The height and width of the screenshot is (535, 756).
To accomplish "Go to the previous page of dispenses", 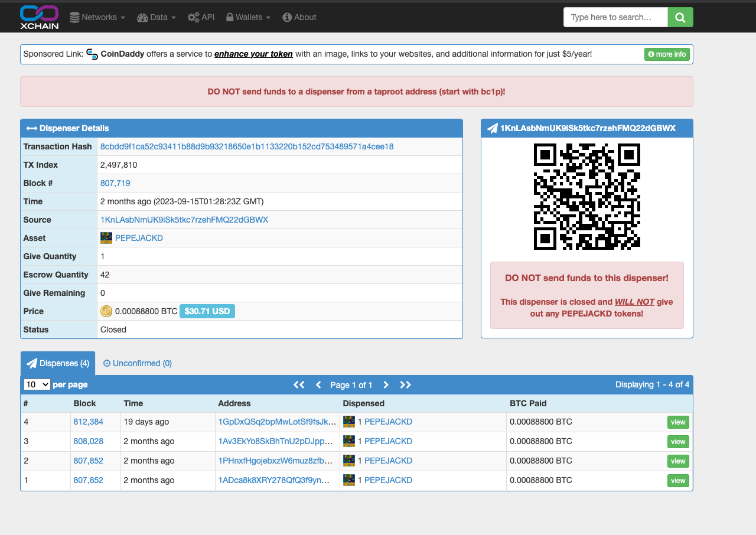I will click(x=318, y=384).
